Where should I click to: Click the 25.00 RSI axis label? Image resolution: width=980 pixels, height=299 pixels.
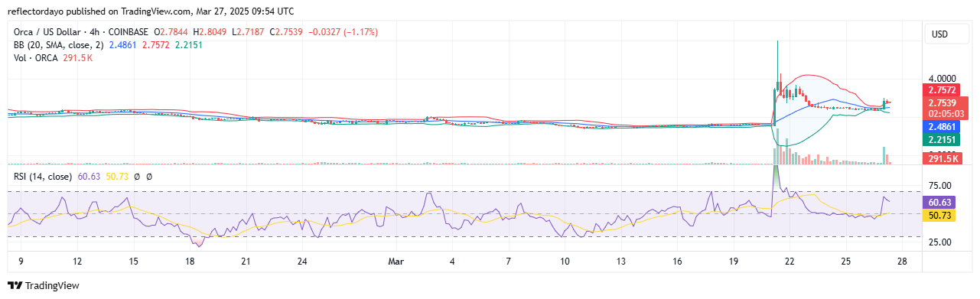coord(940,242)
